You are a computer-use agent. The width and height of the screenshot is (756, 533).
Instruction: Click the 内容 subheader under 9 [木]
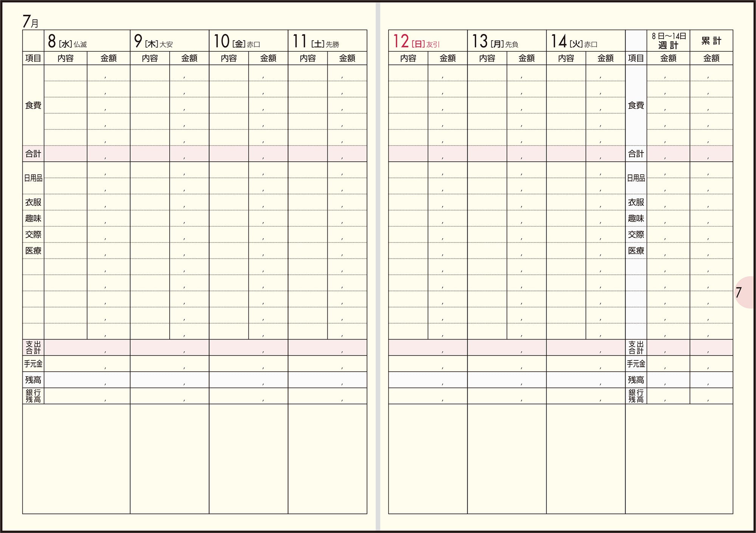click(150, 58)
